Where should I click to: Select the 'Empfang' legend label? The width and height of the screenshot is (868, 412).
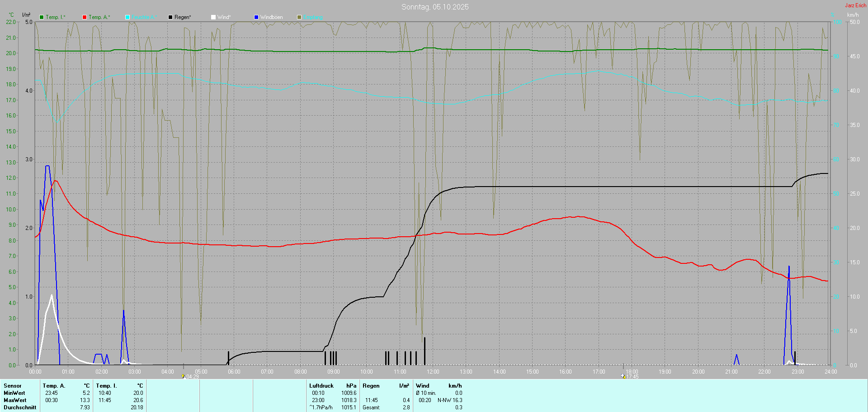[x=313, y=17]
